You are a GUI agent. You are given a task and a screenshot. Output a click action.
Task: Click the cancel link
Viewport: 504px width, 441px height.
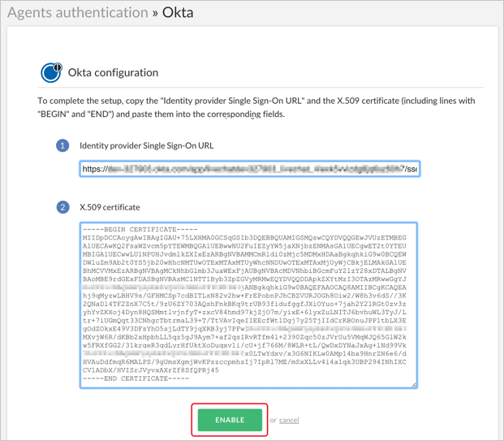[289, 420]
